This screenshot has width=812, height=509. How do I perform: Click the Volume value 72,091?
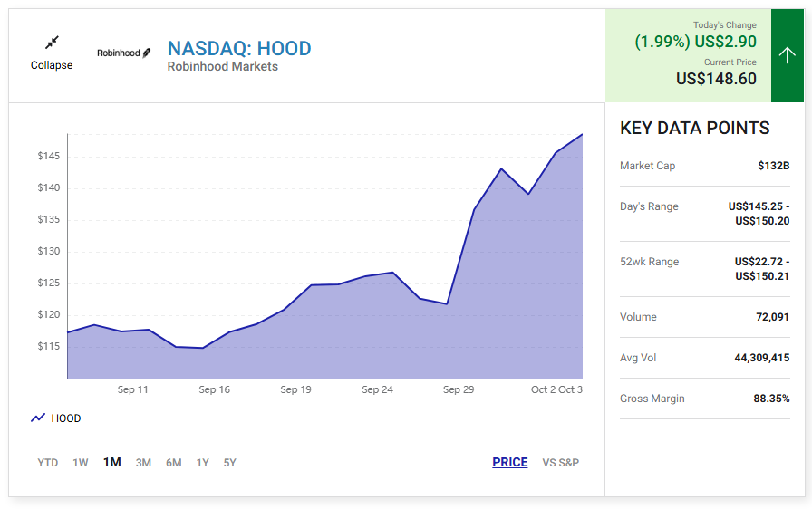point(772,317)
